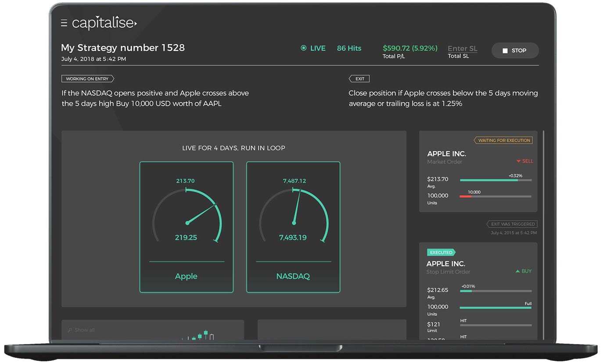Click the 7,493.19 value in NASDAQ gauge
This screenshot has height=364, width=603.
point(293,237)
